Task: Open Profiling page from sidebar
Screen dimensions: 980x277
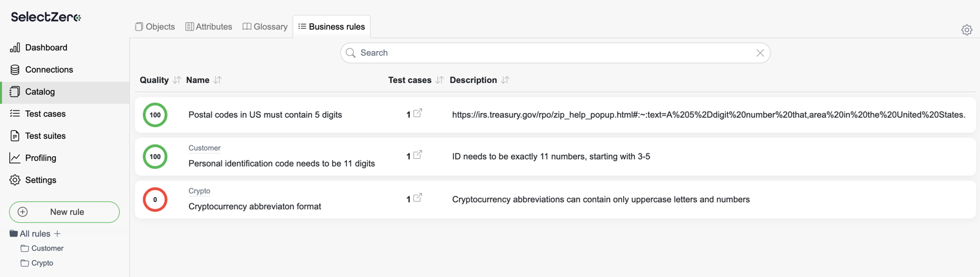Action: tap(41, 158)
